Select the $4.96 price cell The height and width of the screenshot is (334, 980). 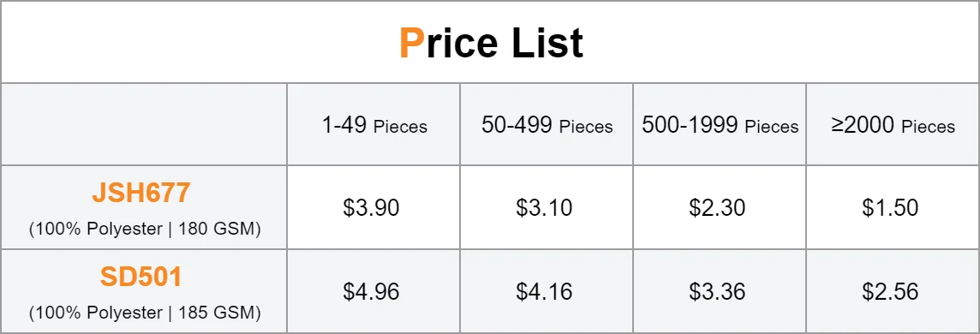point(373,291)
